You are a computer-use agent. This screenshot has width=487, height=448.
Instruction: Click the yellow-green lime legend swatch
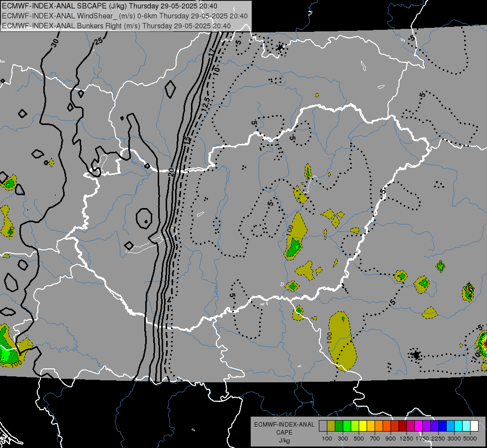tap(355, 426)
